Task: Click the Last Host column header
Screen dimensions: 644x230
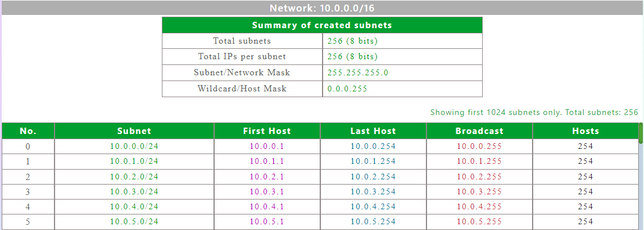Action: tap(373, 131)
